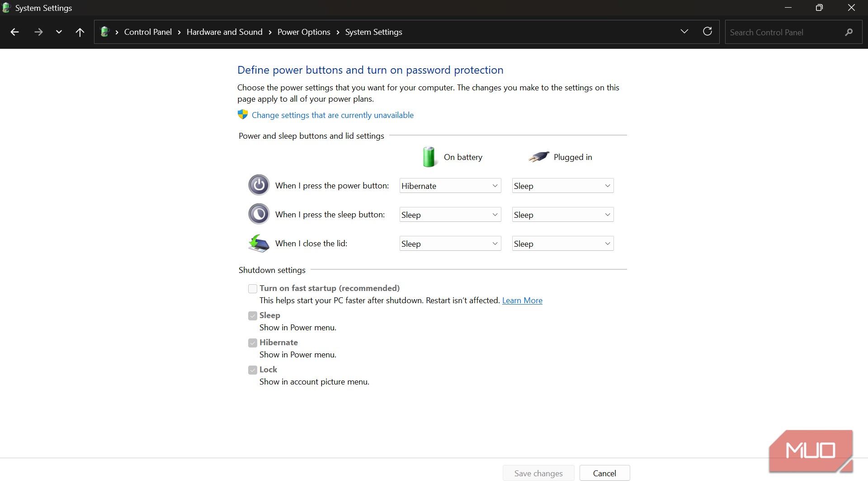The width and height of the screenshot is (868, 488).
Task: Open Power Options breadcrumb
Action: [x=304, y=32]
